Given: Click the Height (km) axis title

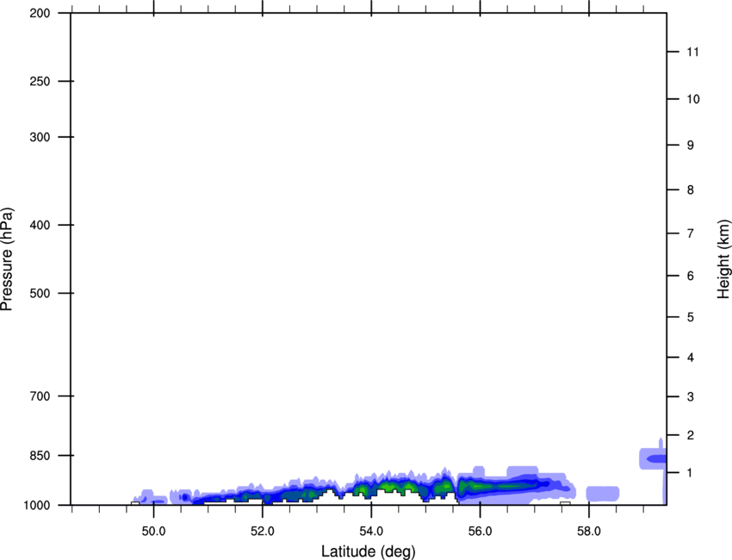Looking at the screenshot, I should click(723, 259).
